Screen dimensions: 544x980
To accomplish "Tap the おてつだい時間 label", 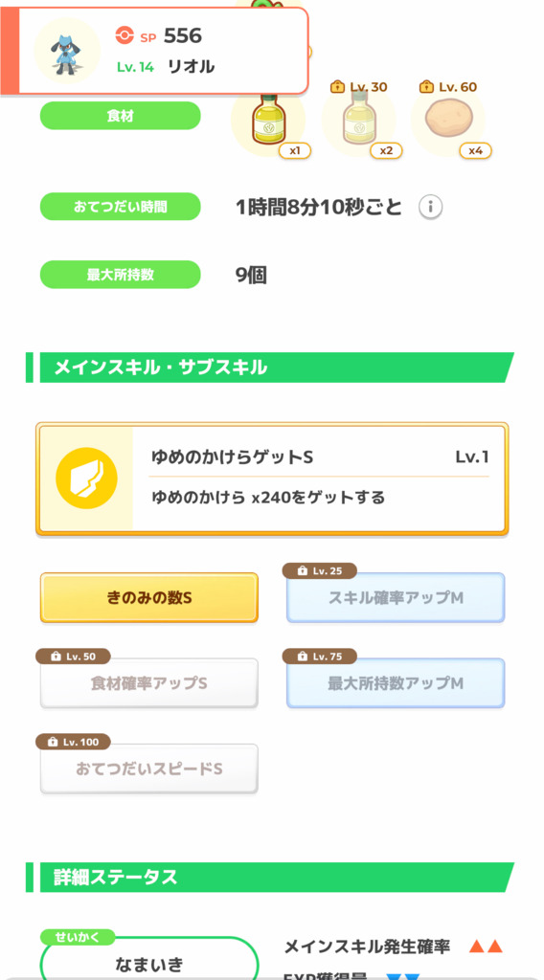I will pyautogui.click(x=120, y=207).
